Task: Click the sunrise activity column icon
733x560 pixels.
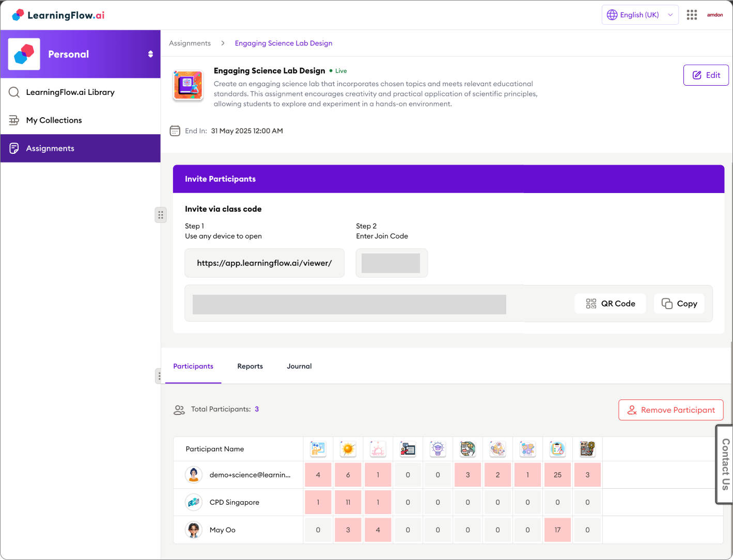Action: pyautogui.click(x=378, y=449)
